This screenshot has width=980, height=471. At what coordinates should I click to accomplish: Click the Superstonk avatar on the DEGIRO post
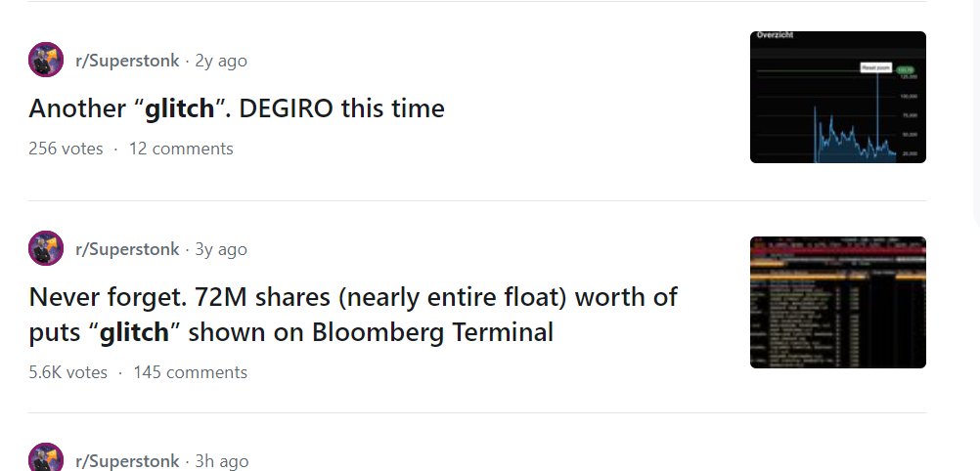tap(46, 61)
